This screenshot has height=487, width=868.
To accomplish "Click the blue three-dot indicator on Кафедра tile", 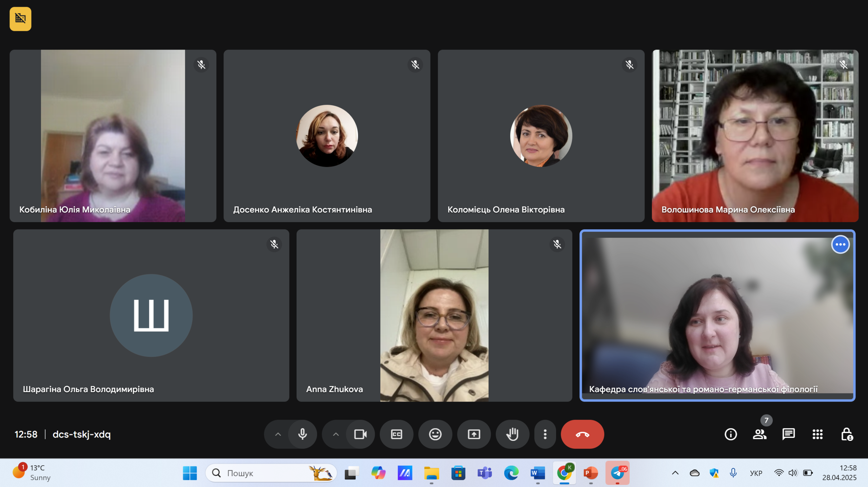I will click(840, 244).
